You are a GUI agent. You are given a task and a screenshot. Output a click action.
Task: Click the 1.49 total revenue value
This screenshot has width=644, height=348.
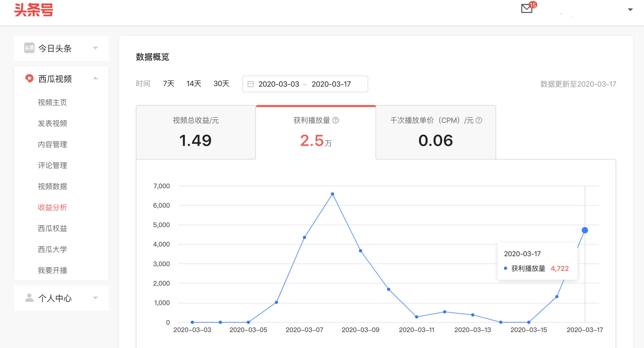[195, 140]
